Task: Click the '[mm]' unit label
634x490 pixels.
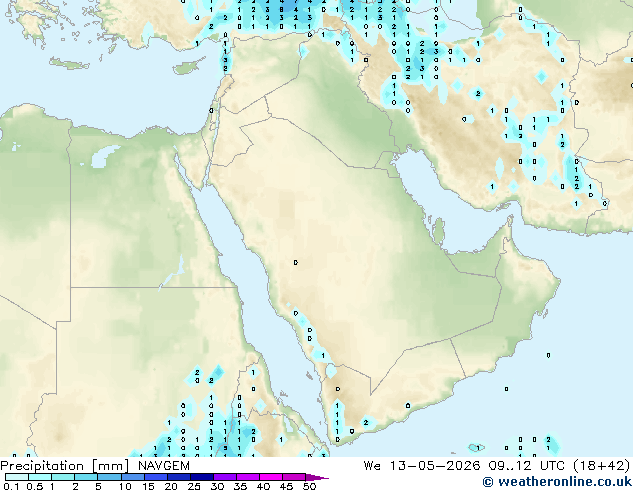Action: (110, 466)
